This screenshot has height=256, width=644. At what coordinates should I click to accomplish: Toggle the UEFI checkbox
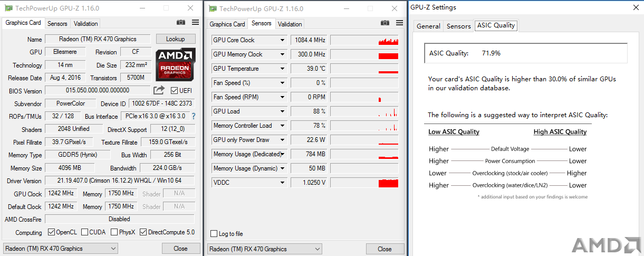pos(175,90)
